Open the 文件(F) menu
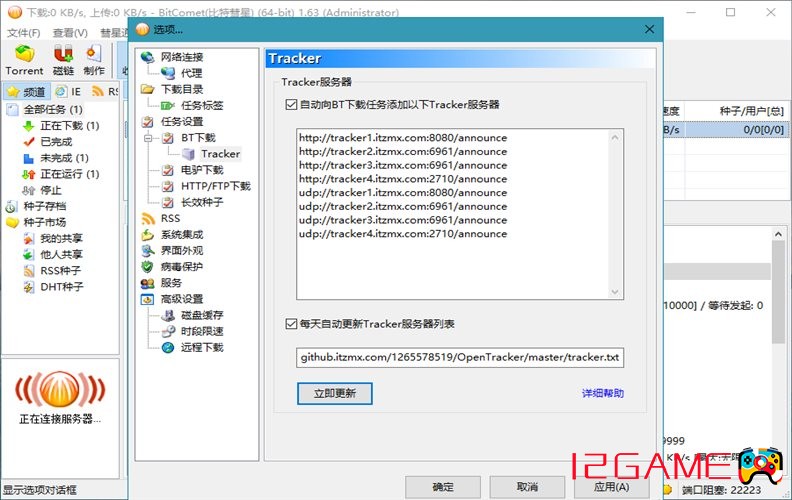 coord(23,33)
